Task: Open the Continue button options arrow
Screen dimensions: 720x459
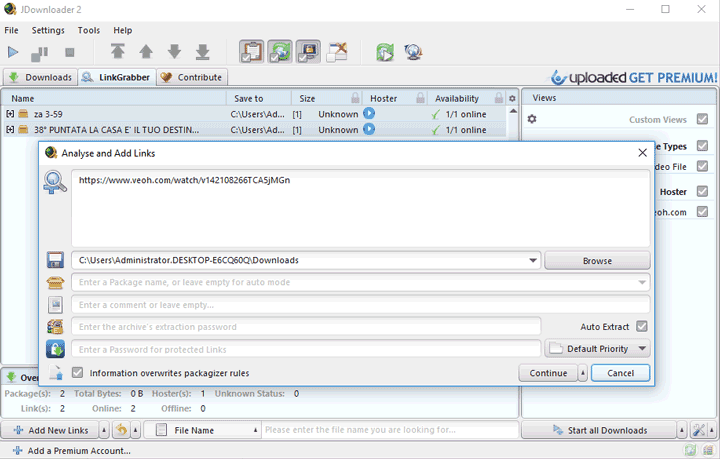Action: pos(583,373)
